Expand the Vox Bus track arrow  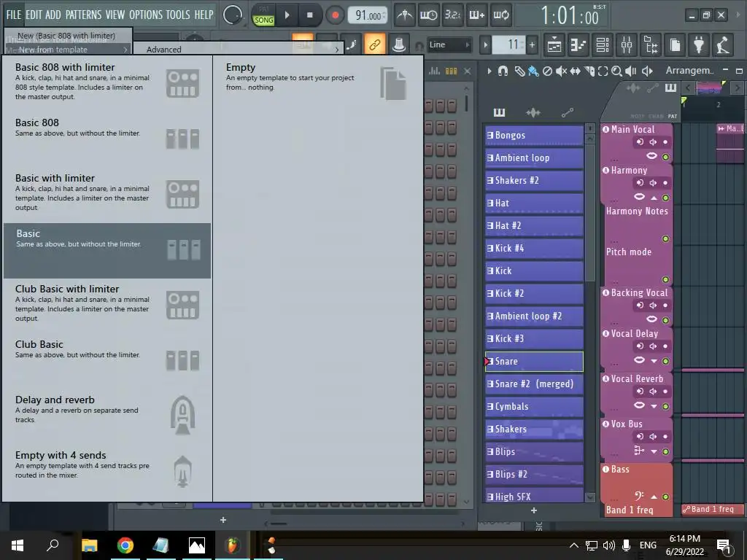654,451
